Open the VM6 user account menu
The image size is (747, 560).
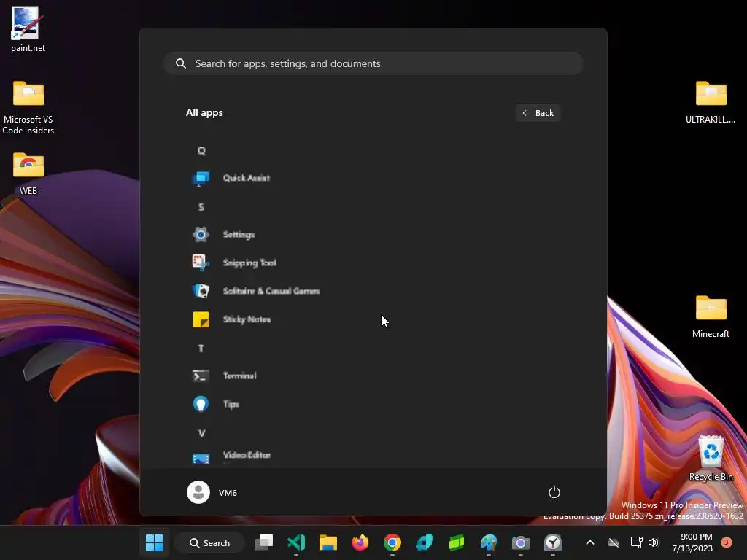click(212, 492)
